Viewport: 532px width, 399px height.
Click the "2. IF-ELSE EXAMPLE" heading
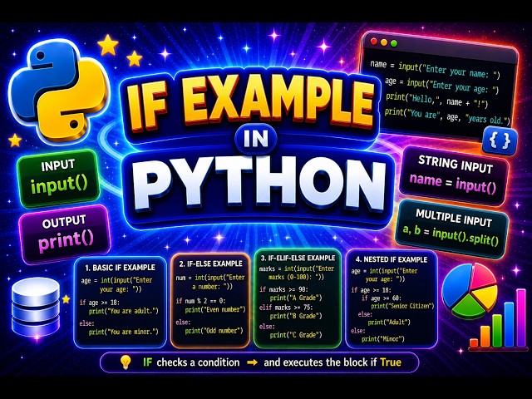click(x=210, y=264)
